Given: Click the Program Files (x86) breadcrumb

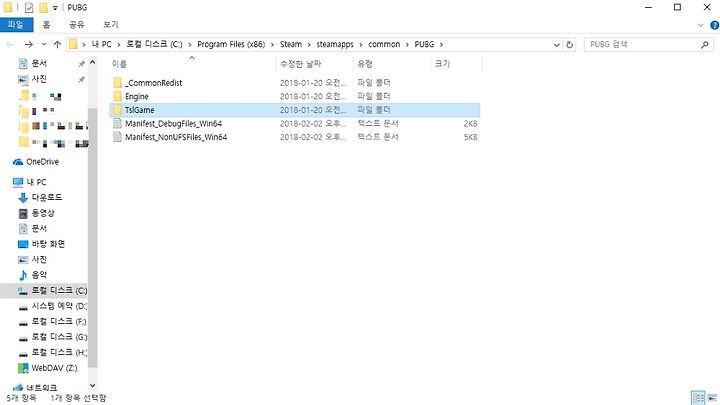Looking at the screenshot, I should click(x=231, y=44).
